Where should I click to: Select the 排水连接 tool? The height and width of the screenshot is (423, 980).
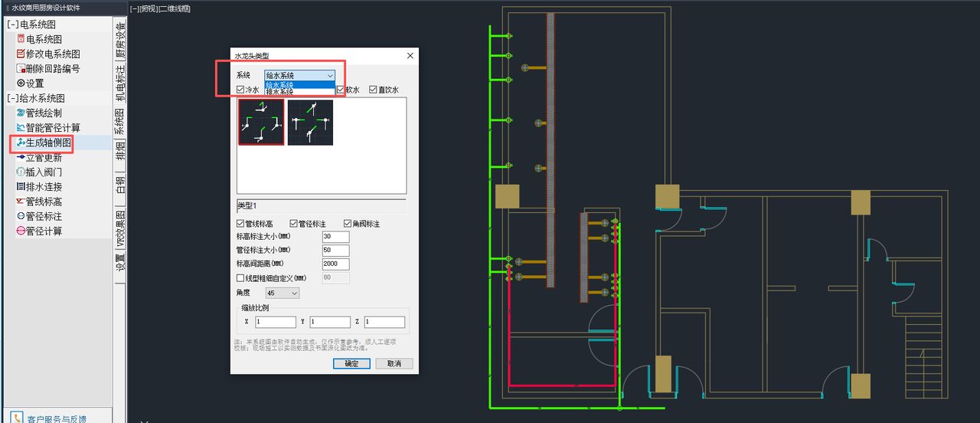coord(39,186)
